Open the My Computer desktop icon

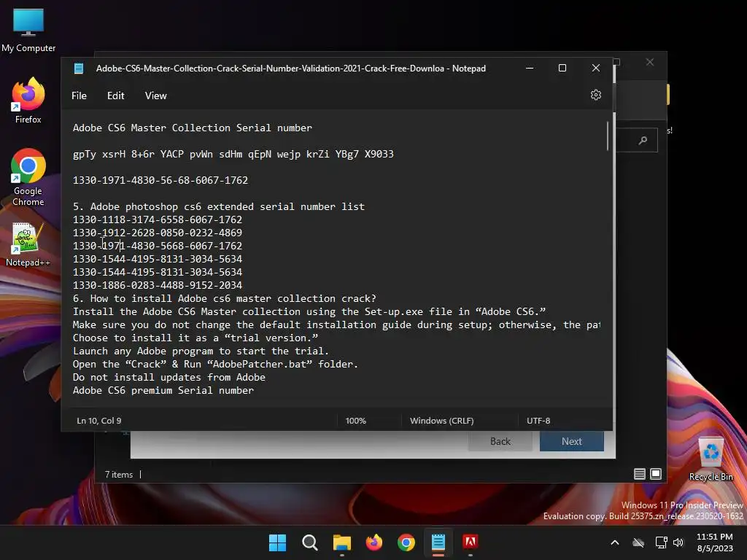[x=28, y=29]
